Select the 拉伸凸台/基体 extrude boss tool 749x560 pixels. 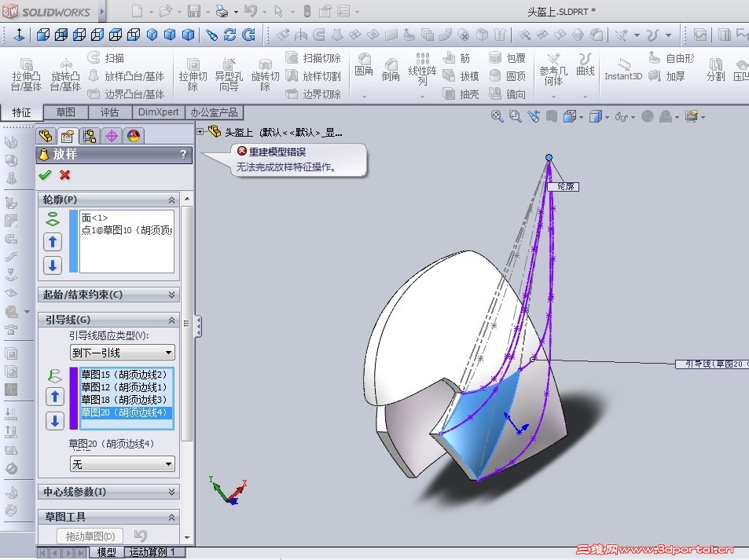(x=26, y=75)
